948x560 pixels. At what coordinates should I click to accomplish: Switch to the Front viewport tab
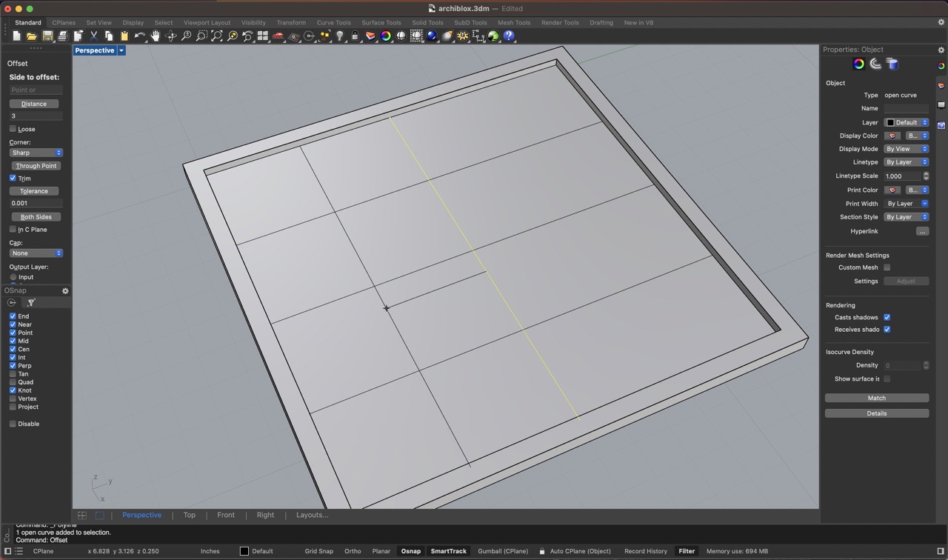226,515
